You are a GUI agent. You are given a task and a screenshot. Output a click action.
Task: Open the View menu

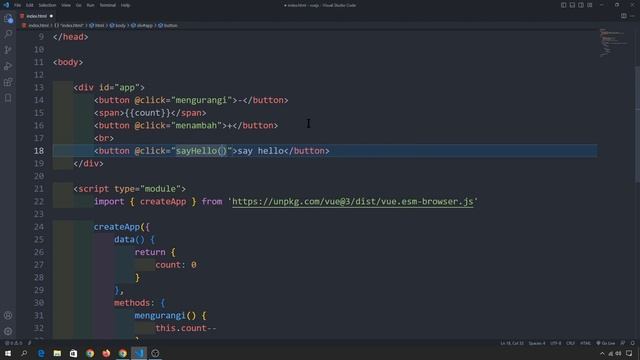66,5
